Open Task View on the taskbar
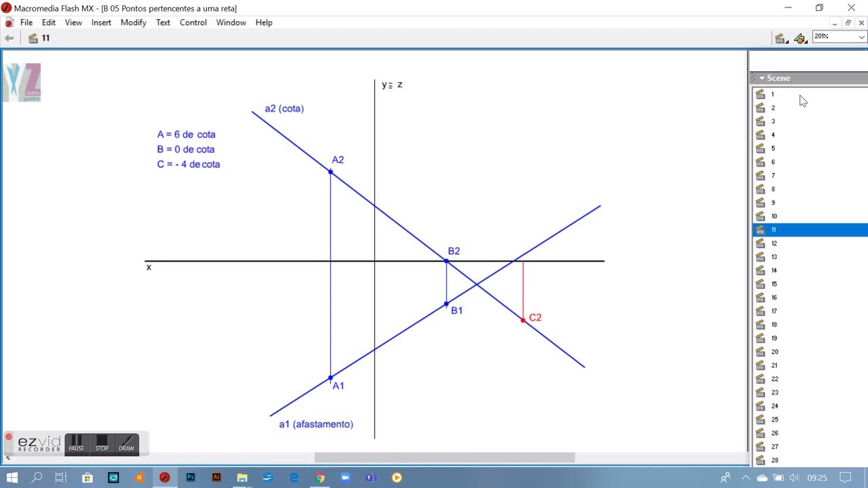 60,478
